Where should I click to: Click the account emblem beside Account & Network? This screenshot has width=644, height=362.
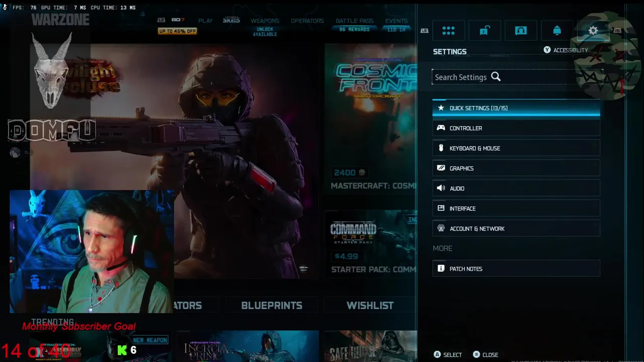pos(441,228)
